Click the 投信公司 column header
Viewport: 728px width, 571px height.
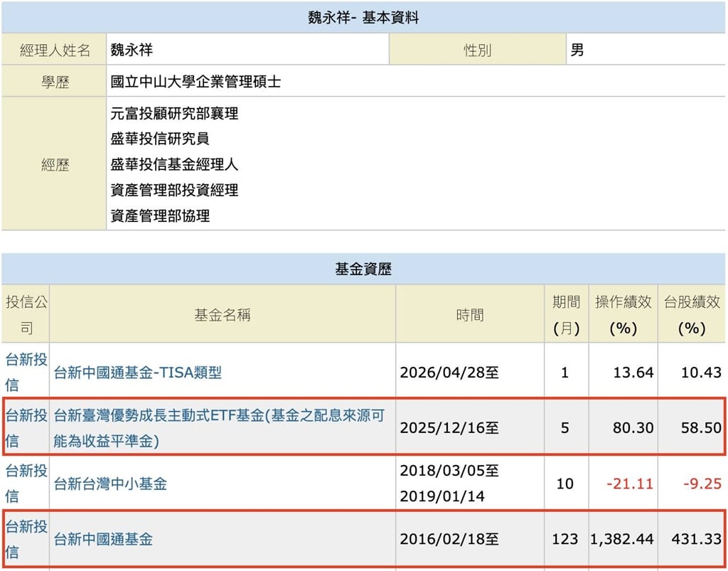coord(26,314)
